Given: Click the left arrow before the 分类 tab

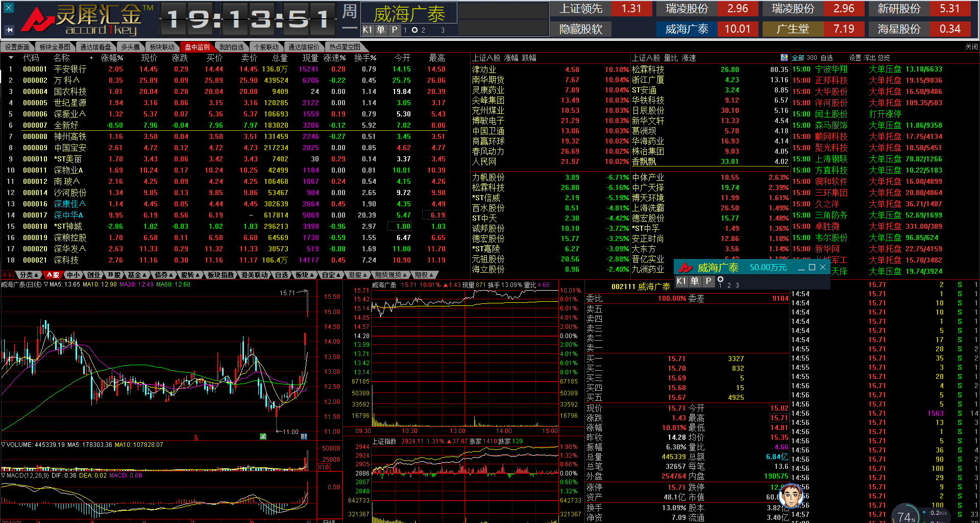Looking at the screenshot, I should coord(5,275).
